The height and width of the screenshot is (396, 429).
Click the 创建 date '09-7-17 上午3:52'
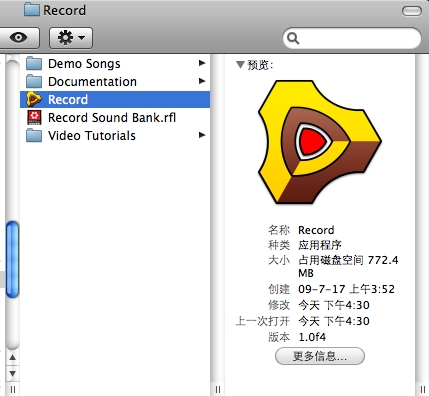click(x=346, y=289)
